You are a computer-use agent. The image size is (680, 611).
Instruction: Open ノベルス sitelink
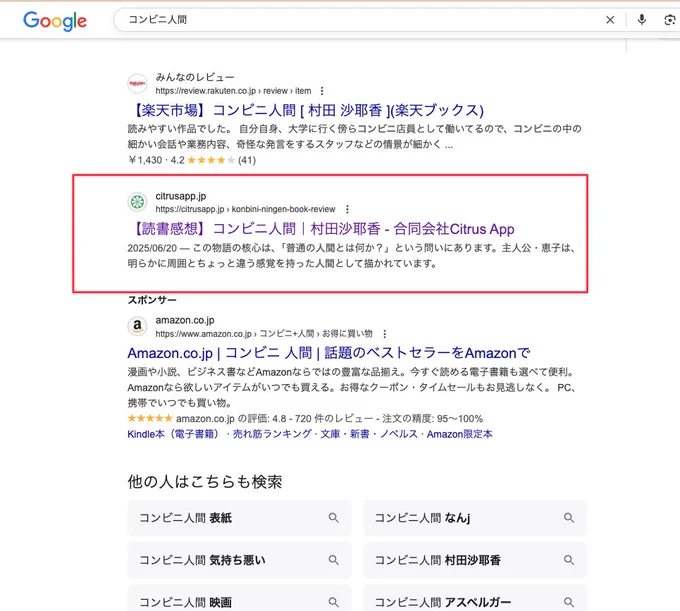pyautogui.click(x=399, y=434)
